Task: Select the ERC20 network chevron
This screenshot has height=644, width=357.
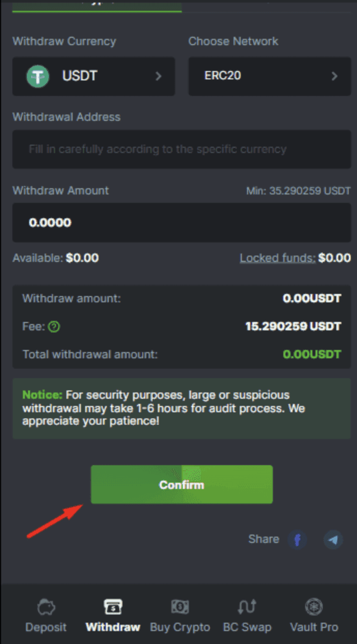Action: click(x=335, y=76)
